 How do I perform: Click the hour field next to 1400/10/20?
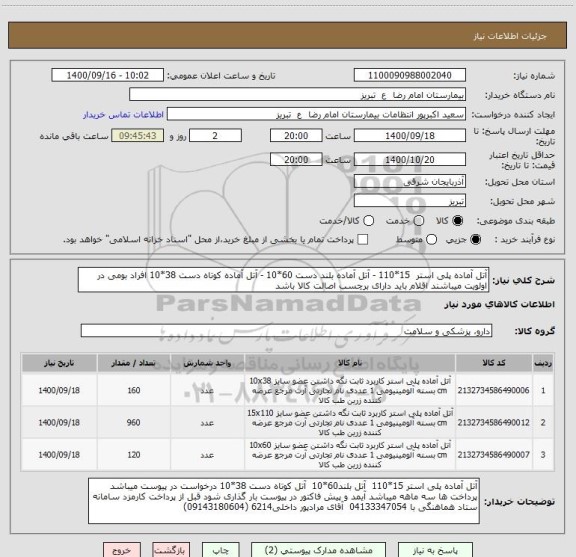296,159
